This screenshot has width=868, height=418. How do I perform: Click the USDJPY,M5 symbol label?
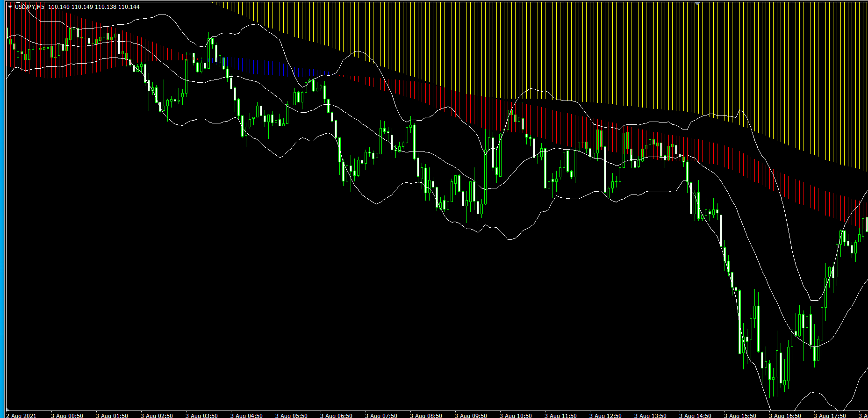point(29,7)
